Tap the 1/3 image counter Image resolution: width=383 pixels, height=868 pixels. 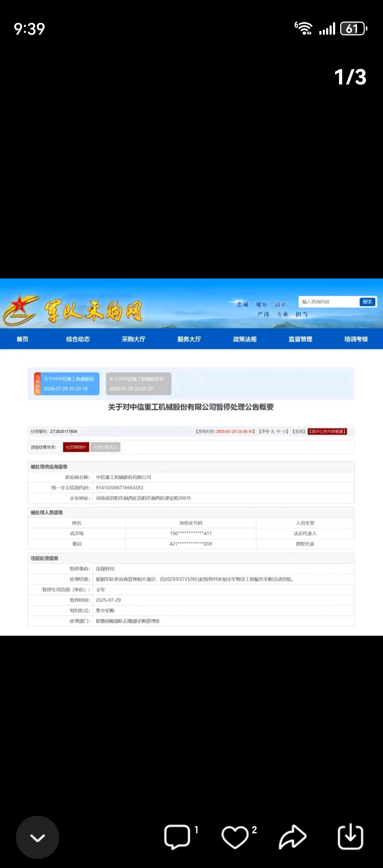350,77
